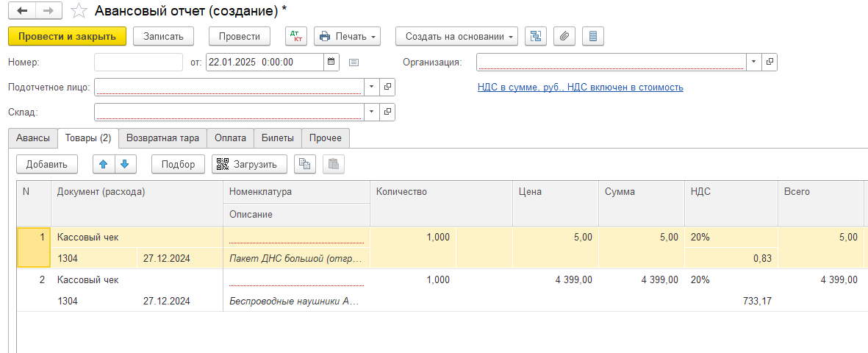Show Дт/Кт accounting entries icon
This screenshot has width=868, height=353.
295,36
